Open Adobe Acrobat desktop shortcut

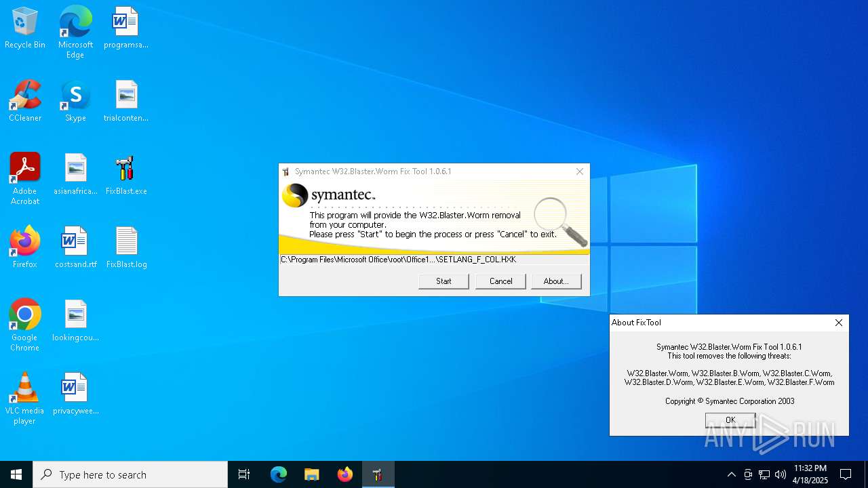[x=25, y=179]
